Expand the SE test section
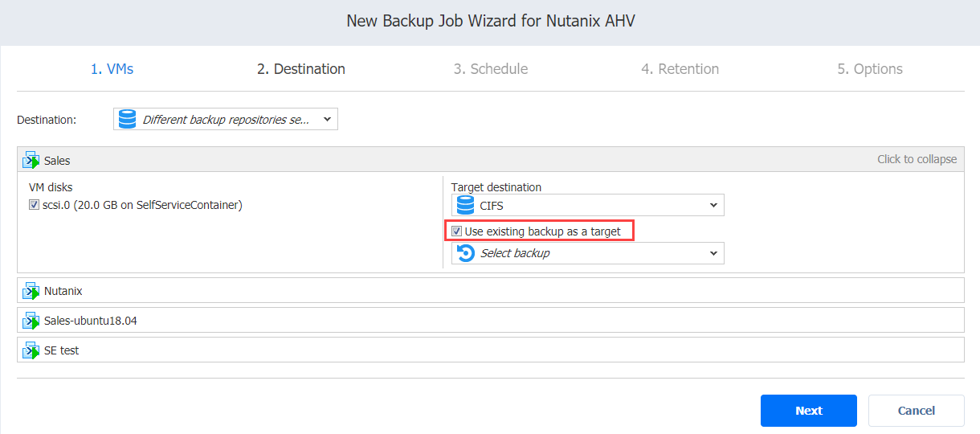 click(490, 350)
